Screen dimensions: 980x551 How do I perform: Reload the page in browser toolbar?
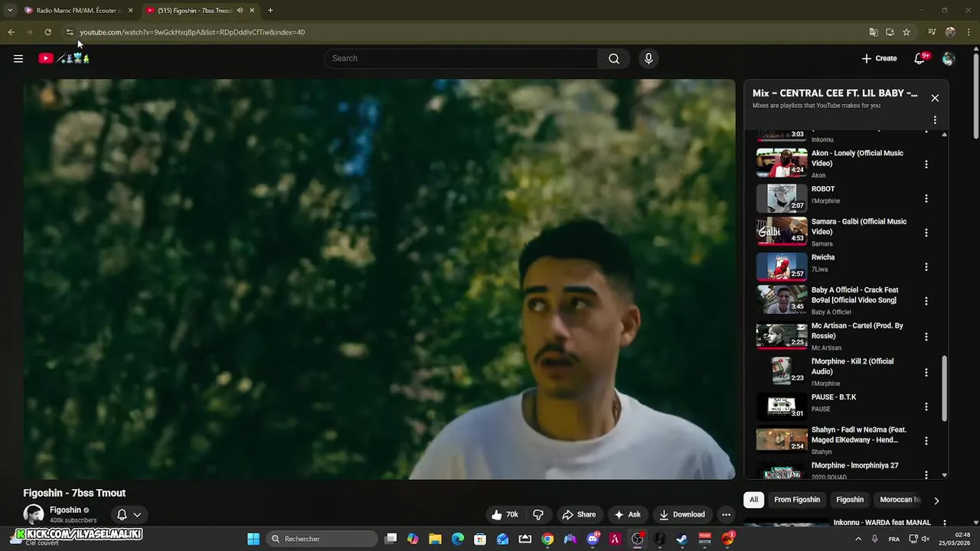coord(47,32)
